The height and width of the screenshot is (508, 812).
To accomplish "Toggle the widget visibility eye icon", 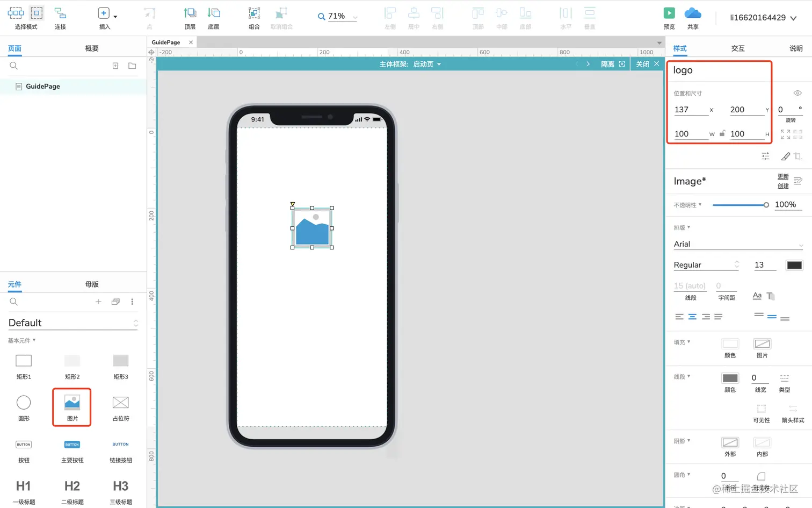I will click(x=798, y=93).
